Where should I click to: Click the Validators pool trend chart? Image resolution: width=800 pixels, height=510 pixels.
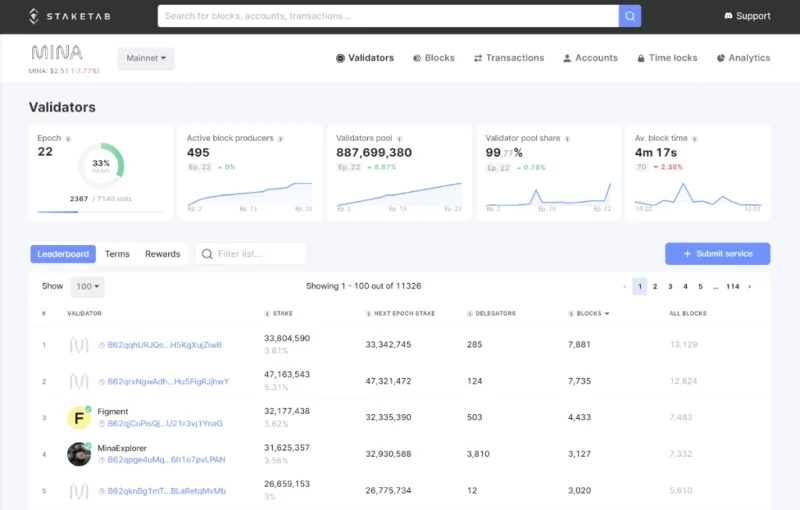tap(399, 194)
